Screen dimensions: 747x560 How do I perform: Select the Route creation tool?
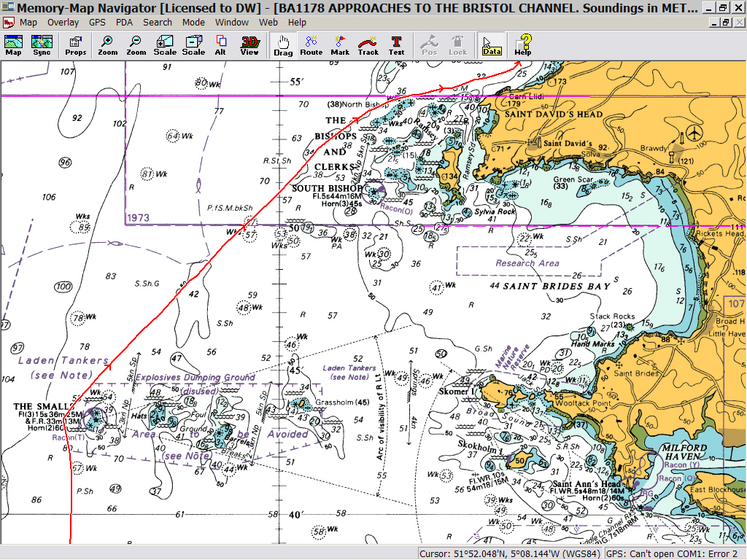(x=311, y=46)
